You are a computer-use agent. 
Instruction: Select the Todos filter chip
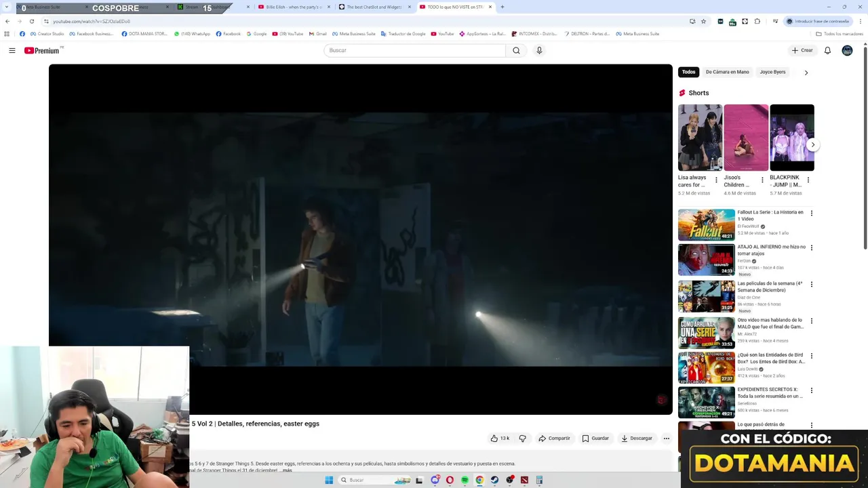[688, 72]
